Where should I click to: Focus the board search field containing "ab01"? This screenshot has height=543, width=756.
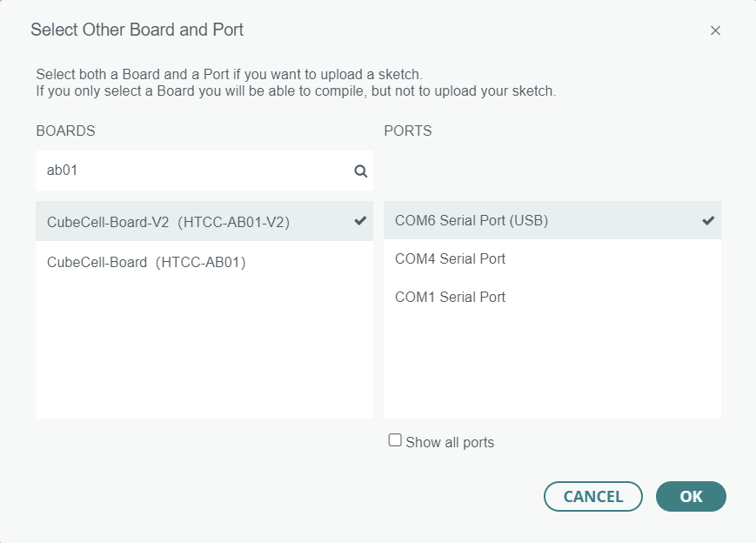pos(191,171)
